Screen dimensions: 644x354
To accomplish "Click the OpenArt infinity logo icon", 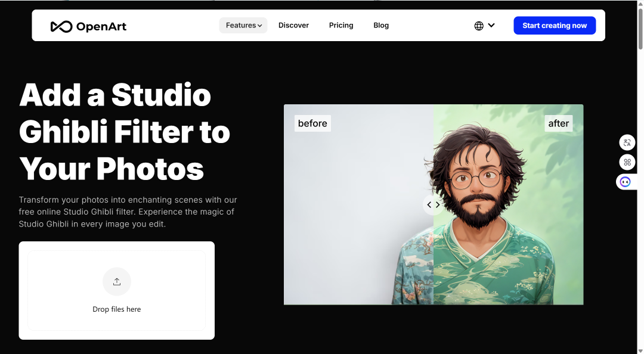I will (61, 27).
